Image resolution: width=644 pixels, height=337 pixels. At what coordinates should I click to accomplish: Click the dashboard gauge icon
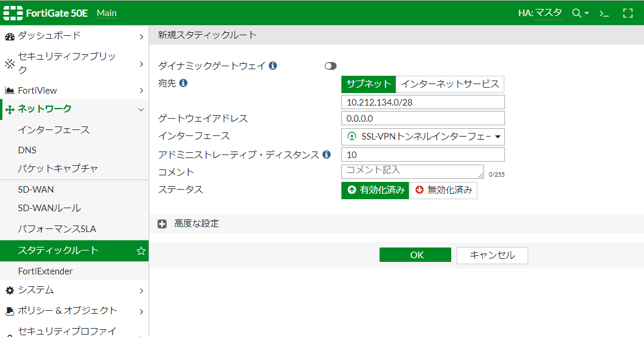point(10,36)
